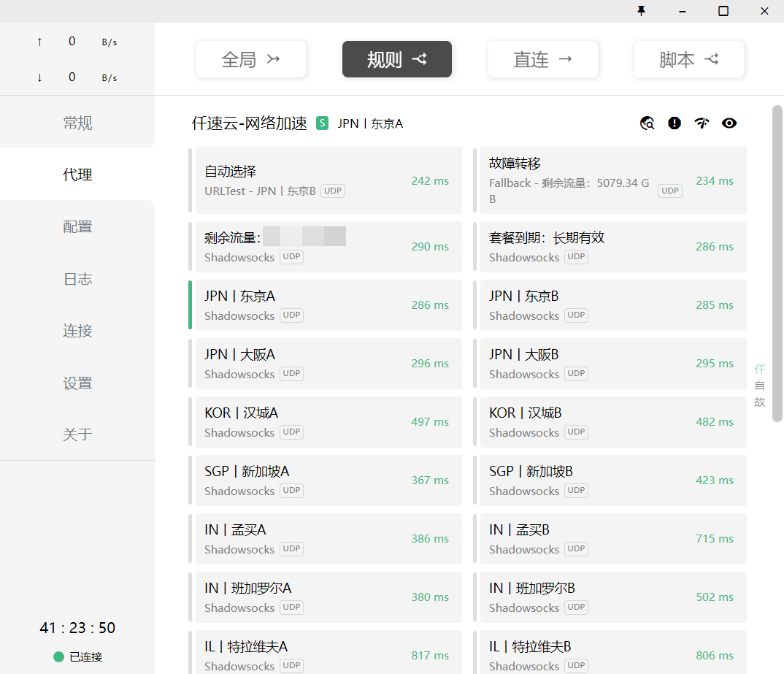
Task: Toggle the eye icon to hide proxies
Action: point(729,123)
